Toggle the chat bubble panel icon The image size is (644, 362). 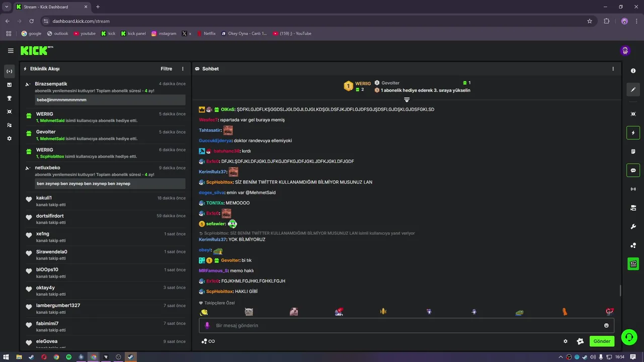(x=633, y=170)
